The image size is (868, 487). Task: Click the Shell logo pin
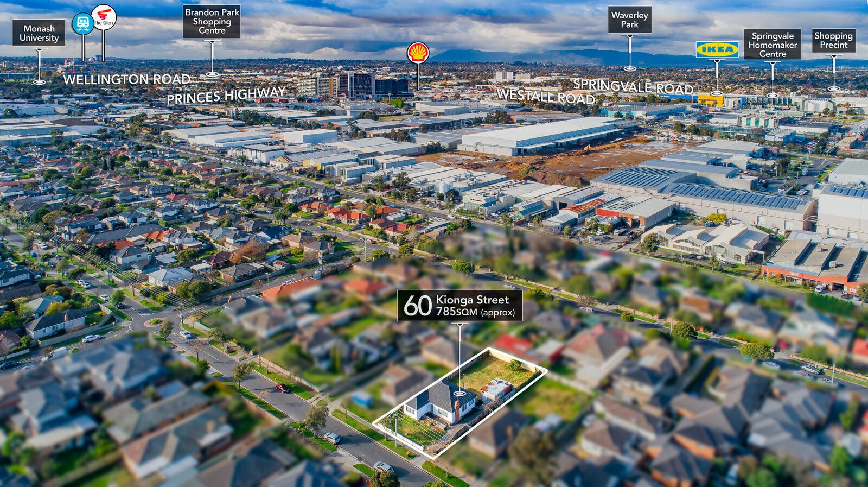[418, 53]
